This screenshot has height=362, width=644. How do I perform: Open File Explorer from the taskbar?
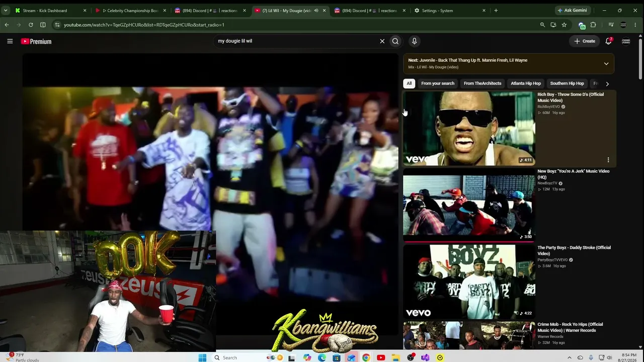pyautogui.click(x=396, y=357)
